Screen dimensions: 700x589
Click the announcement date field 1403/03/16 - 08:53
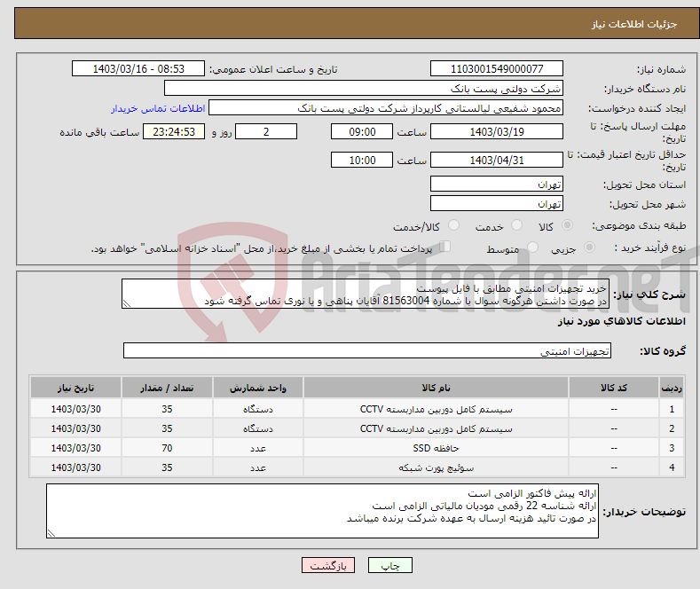[138, 68]
